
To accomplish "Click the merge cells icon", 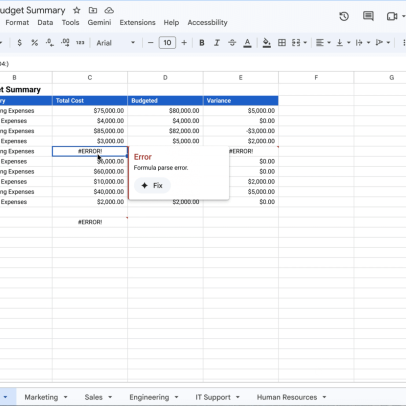I will click(x=296, y=43).
